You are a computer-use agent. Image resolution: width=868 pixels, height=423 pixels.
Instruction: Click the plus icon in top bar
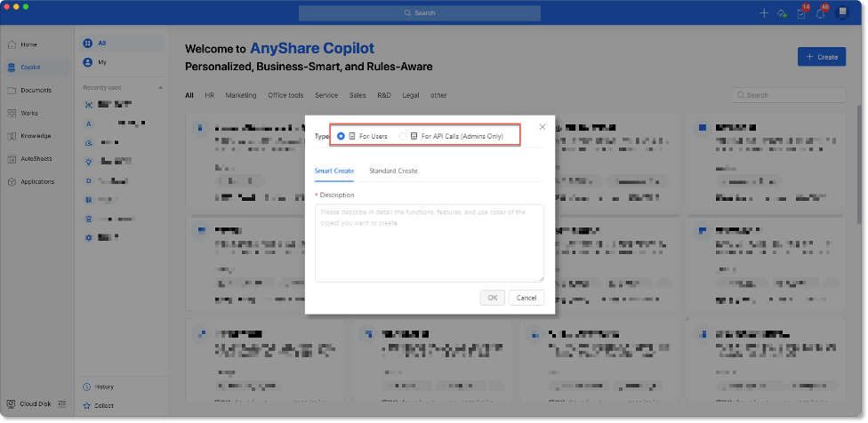pos(763,13)
